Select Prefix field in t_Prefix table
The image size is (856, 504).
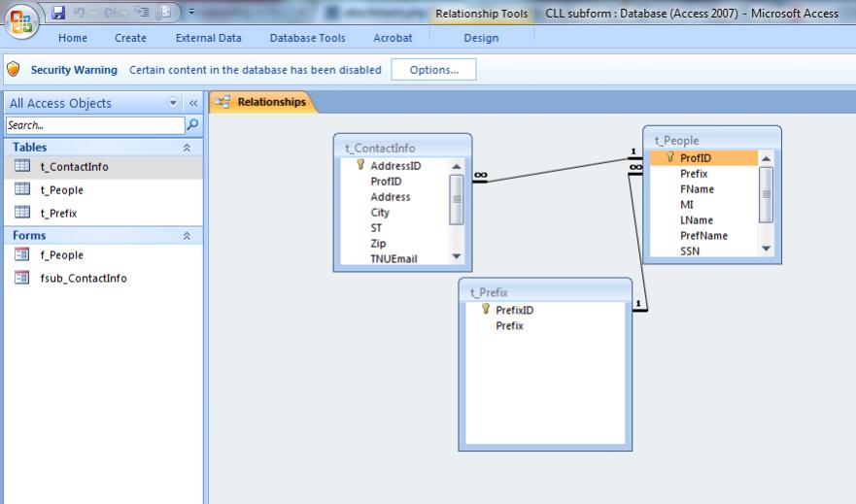coord(509,325)
